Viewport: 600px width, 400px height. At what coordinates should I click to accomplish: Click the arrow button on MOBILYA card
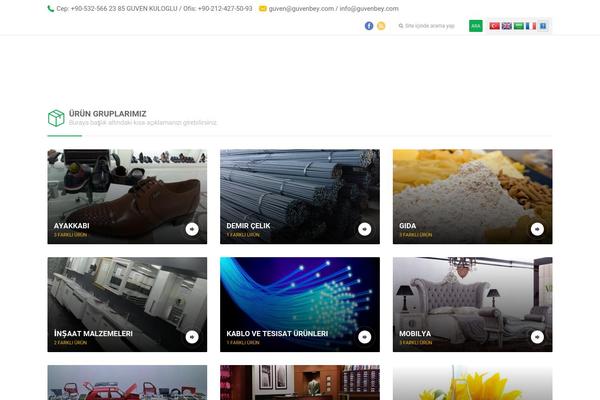(537, 337)
